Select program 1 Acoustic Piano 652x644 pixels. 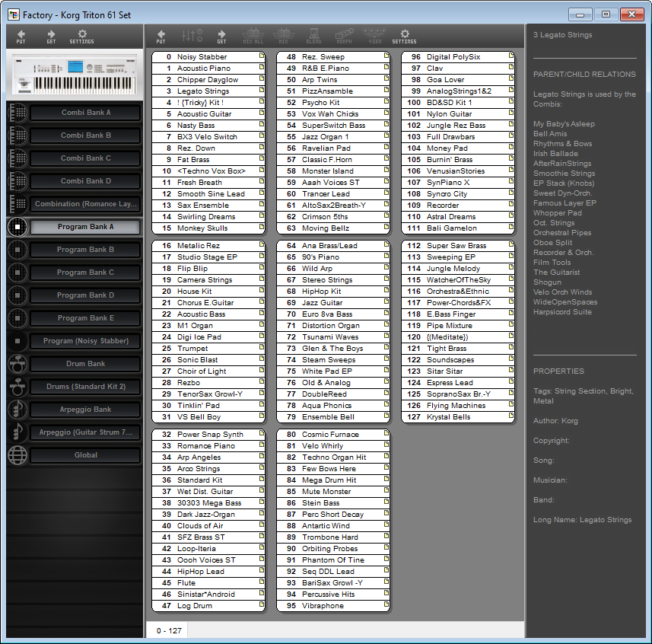click(x=208, y=69)
